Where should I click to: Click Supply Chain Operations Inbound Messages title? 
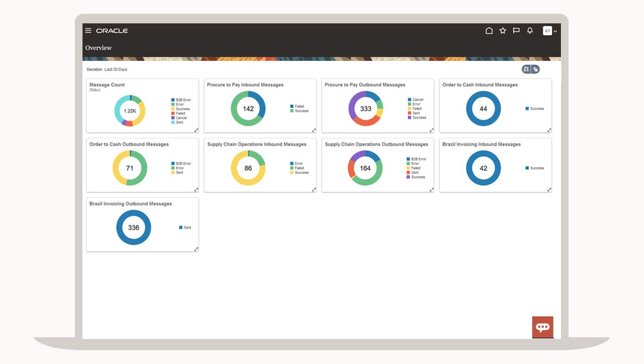257,145
